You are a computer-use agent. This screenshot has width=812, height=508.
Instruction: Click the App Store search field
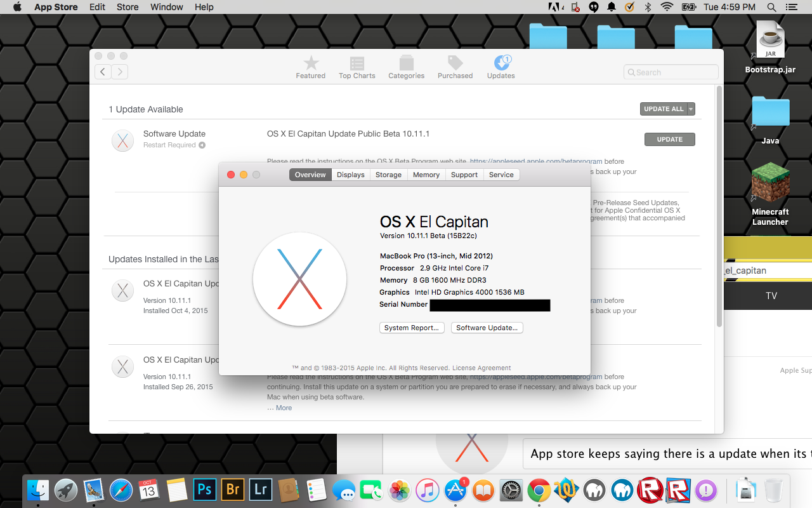(671, 72)
